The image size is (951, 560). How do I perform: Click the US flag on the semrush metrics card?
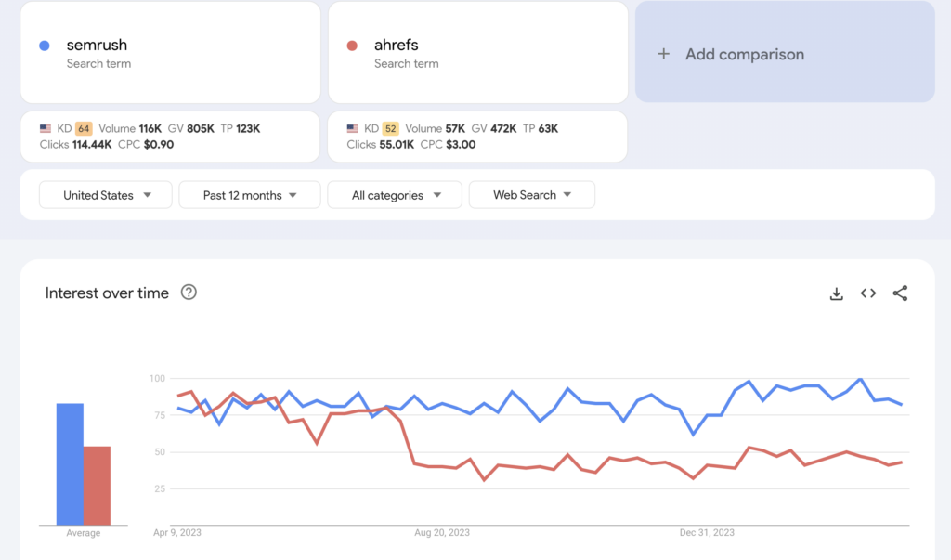45,129
